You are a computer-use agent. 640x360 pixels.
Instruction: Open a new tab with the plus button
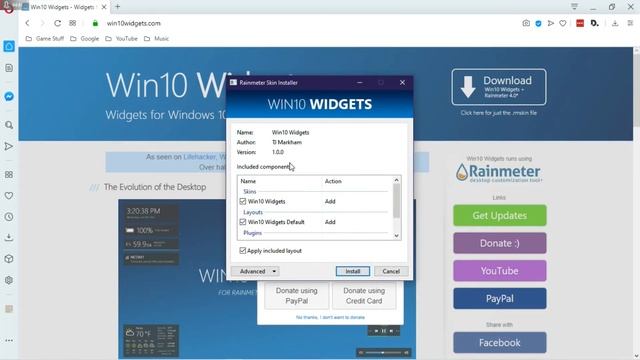point(118,7)
